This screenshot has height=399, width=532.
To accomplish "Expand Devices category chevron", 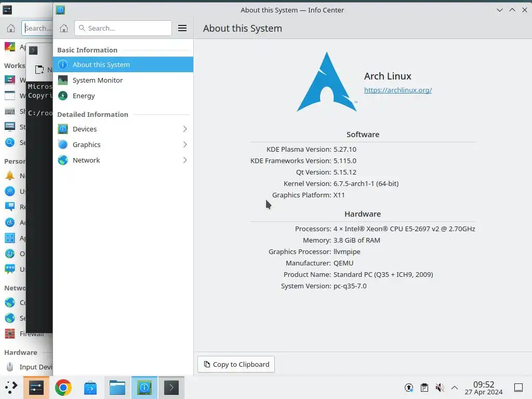I will [x=185, y=129].
